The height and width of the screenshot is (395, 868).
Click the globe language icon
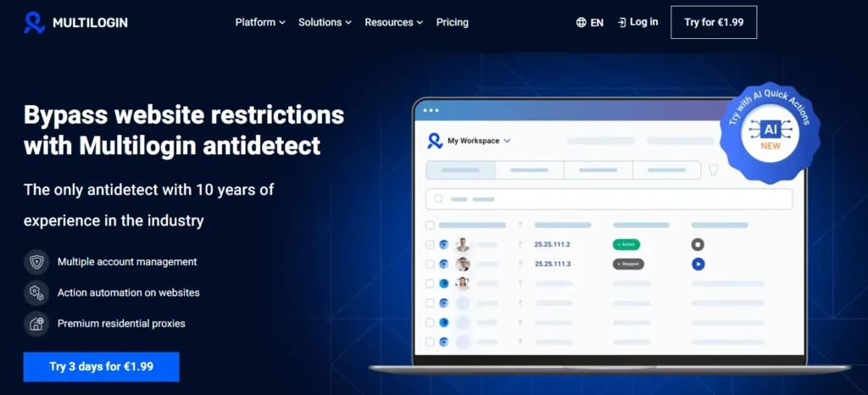tap(581, 23)
